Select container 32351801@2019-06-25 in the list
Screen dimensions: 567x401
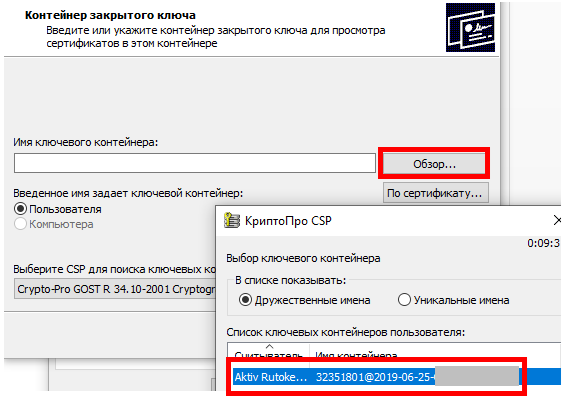point(375,377)
